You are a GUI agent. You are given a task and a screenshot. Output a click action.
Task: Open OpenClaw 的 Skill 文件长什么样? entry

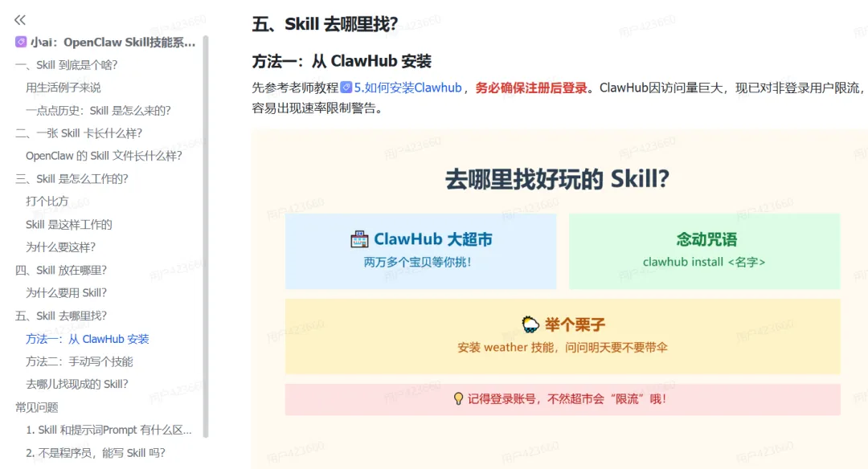[x=104, y=156]
